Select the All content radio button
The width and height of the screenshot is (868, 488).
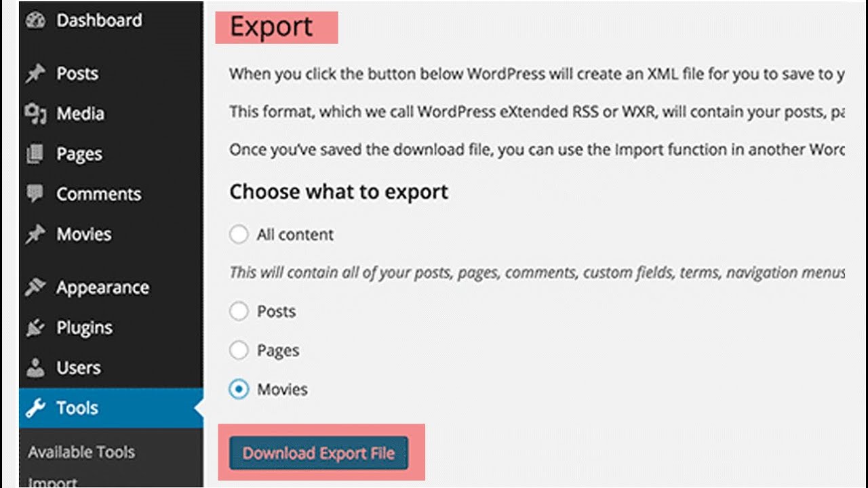pyautogui.click(x=239, y=235)
